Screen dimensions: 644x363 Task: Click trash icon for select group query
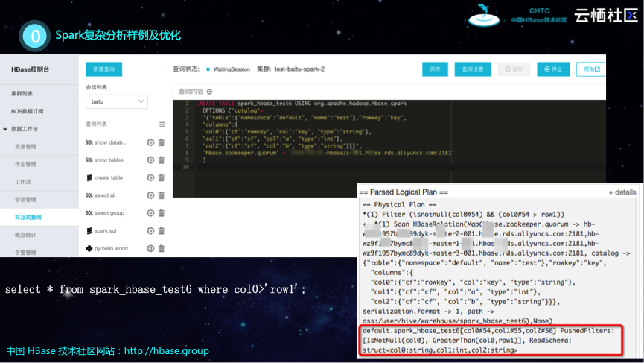click(161, 213)
